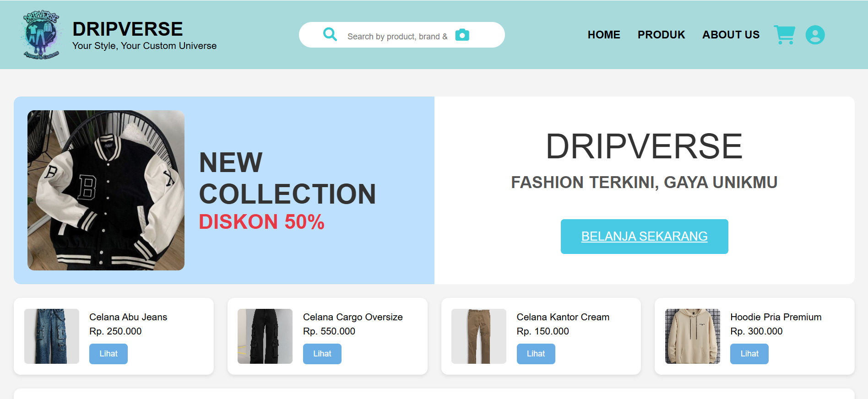Select the black cargo pants thumbnail
The width and height of the screenshot is (868, 399).
265,336
